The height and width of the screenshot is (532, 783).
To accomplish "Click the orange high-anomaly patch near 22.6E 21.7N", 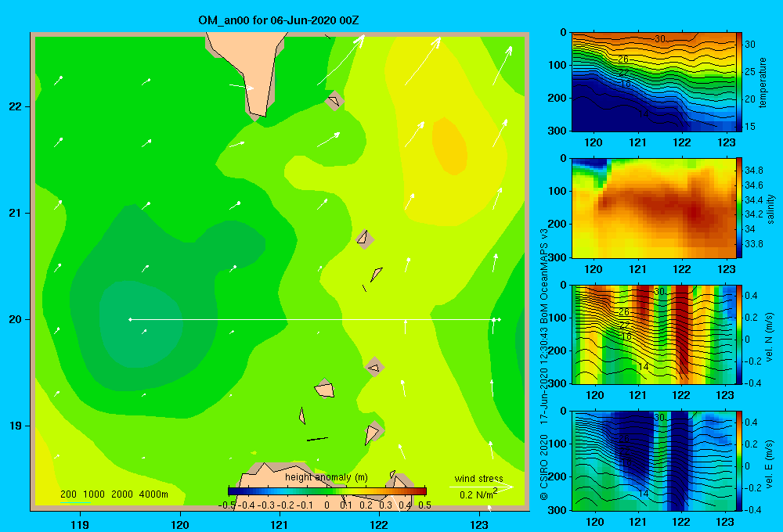I will [449, 146].
